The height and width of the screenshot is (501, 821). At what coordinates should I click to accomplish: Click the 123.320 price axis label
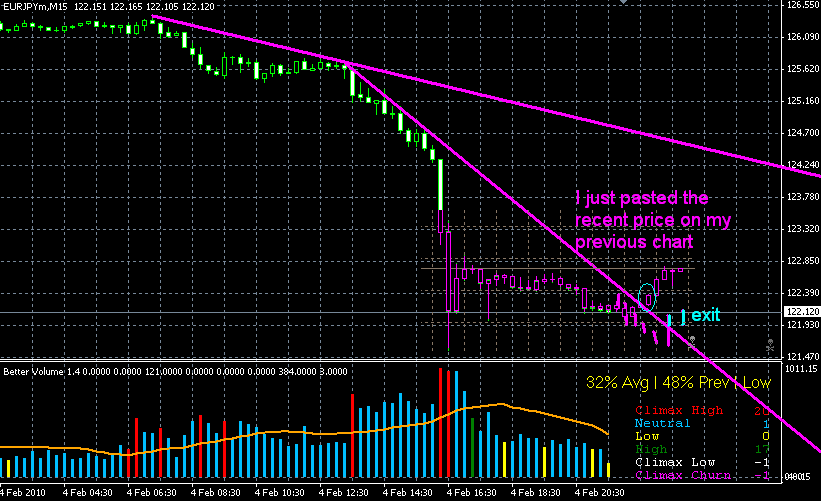pos(802,229)
